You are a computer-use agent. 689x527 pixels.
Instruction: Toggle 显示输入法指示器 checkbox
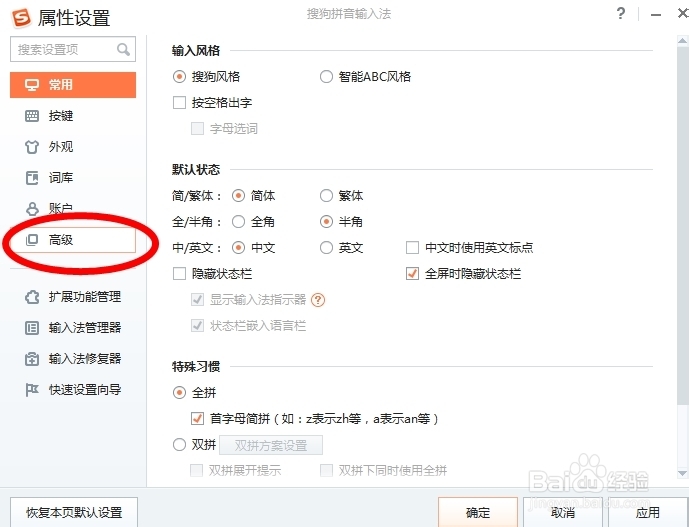click(197, 300)
